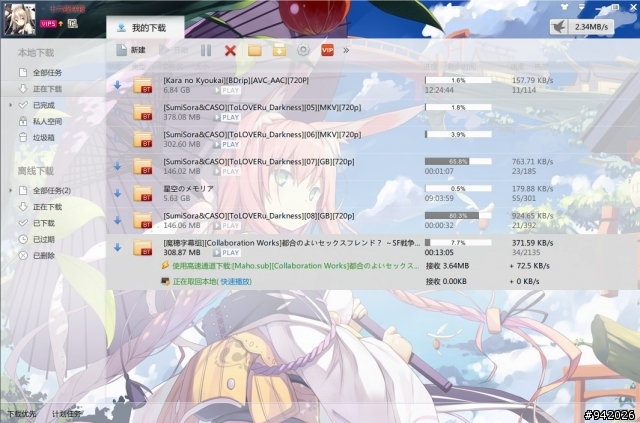Image resolution: width=640 pixels, height=423 pixels.
Task: Open the download folder via yellow folder icon
Action: 255,50
